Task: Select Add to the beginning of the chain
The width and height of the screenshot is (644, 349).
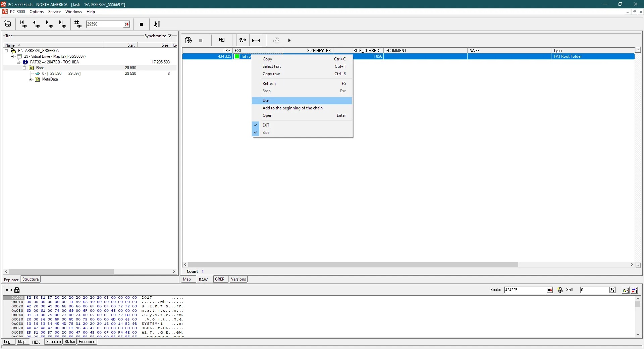Action: [292, 108]
